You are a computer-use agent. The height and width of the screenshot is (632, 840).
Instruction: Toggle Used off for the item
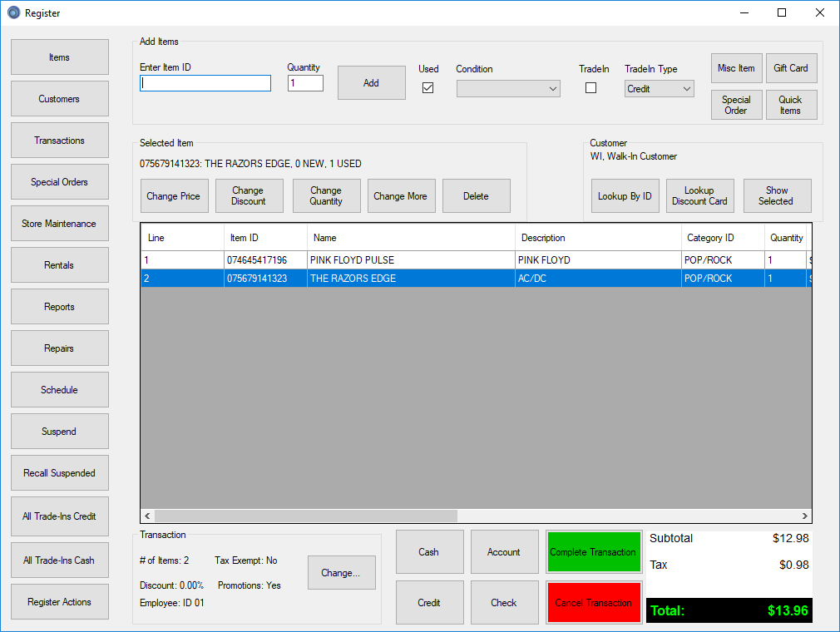[427, 86]
